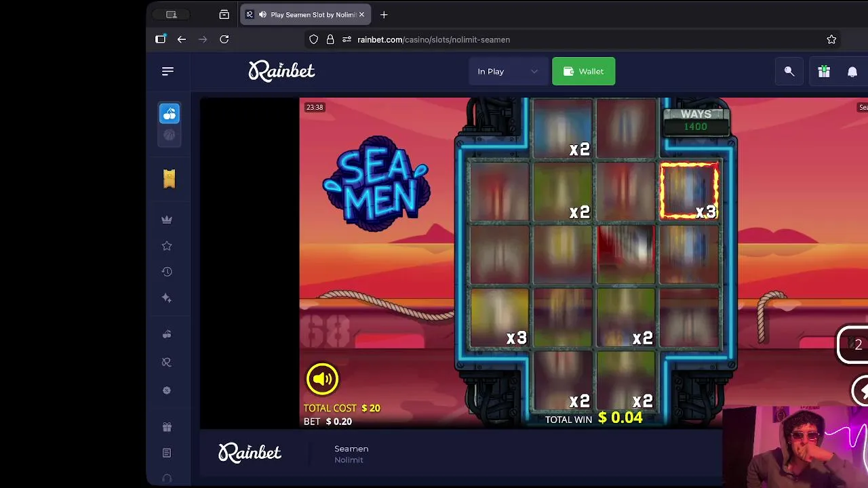Open favorites star in sidebar
868x488 pixels.
coord(167,245)
